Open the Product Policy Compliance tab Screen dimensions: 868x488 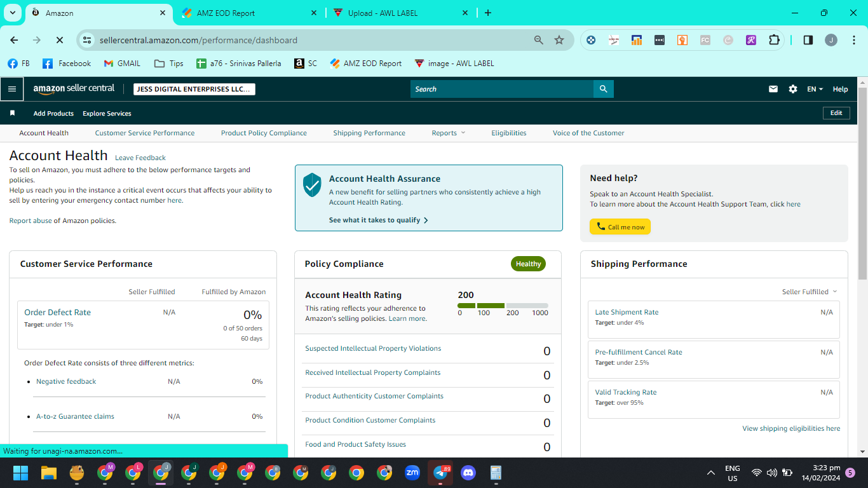(x=264, y=133)
